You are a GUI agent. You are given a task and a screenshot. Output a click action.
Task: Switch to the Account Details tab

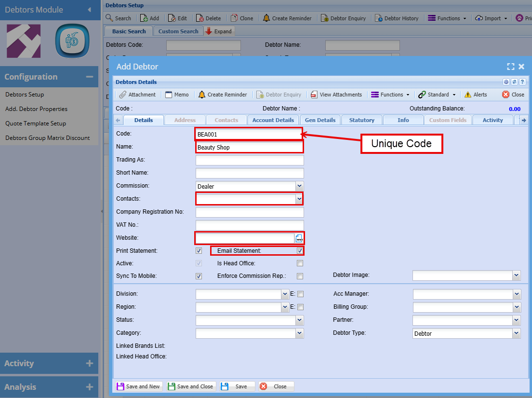pos(273,120)
